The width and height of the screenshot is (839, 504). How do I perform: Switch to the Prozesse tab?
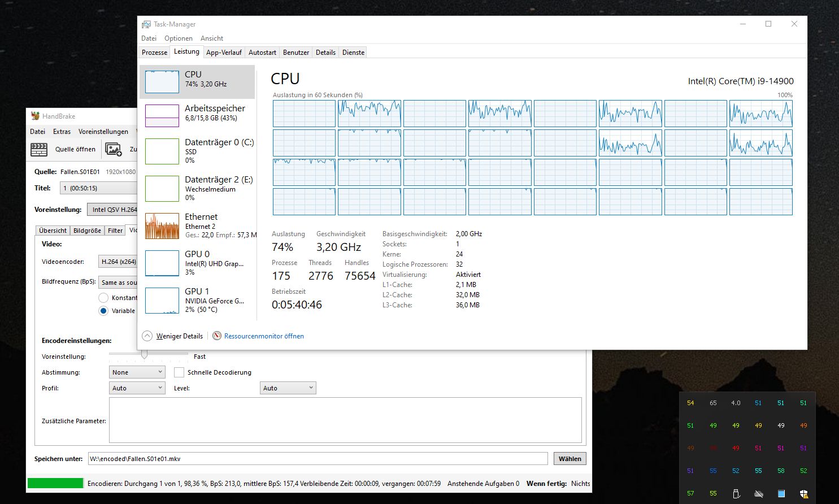pos(154,53)
